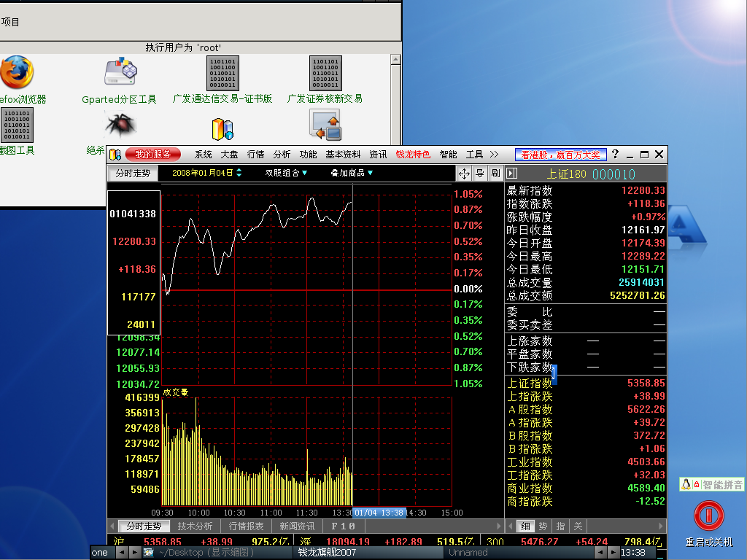The image size is (747, 560).
Task: Switch to the 新闻资讯 tab
Action: tap(297, 526)
